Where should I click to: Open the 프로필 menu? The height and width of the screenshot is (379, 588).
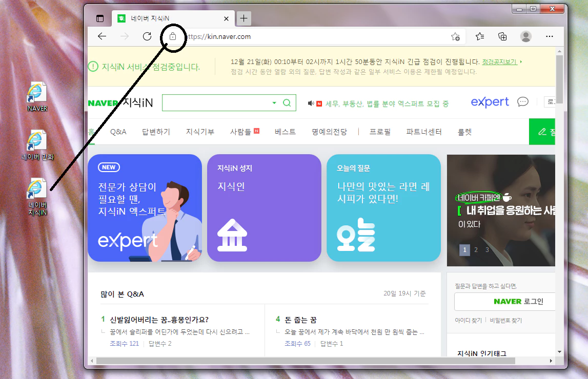[380, 132]
